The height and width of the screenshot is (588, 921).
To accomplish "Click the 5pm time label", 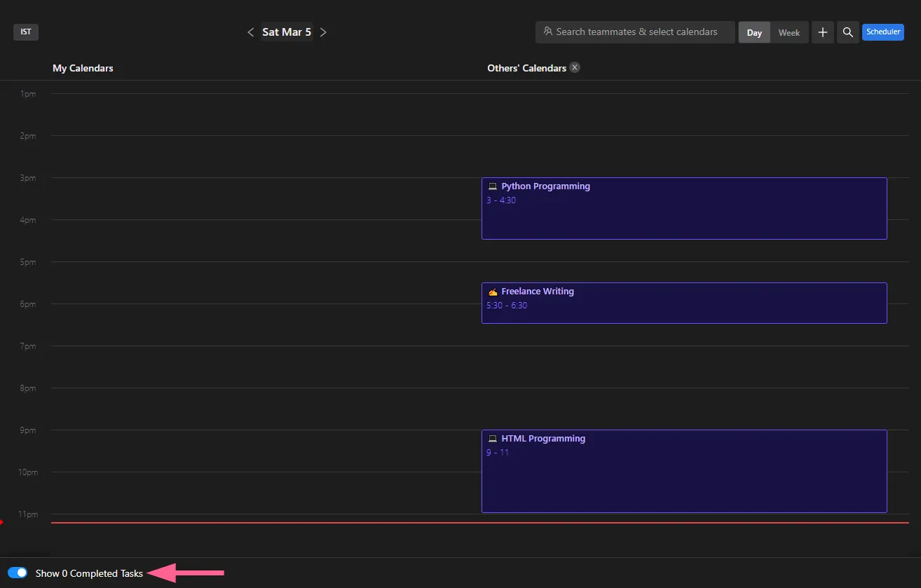I will pyautogui.click(x=28, y=262).
